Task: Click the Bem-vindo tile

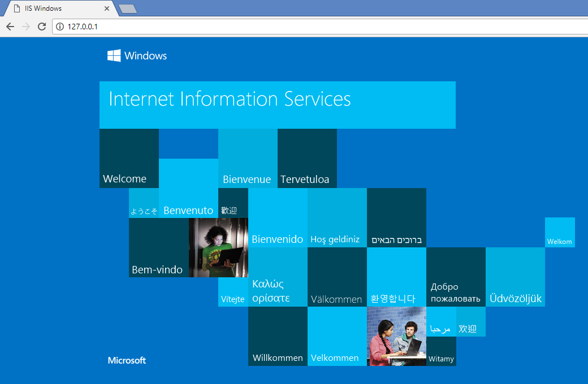Action: click(159, 248)
